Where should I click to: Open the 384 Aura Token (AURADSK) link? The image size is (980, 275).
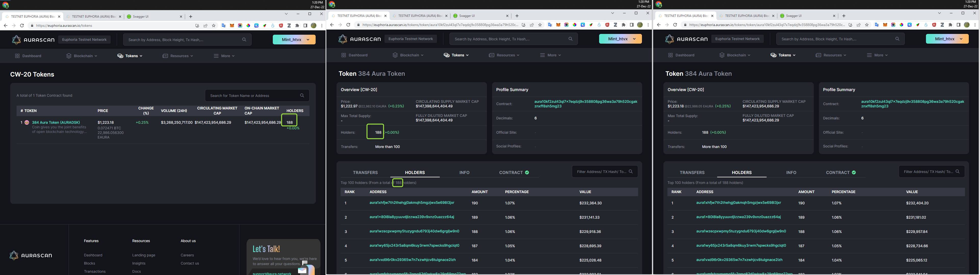pyautogui.click(x=56, y=123)
